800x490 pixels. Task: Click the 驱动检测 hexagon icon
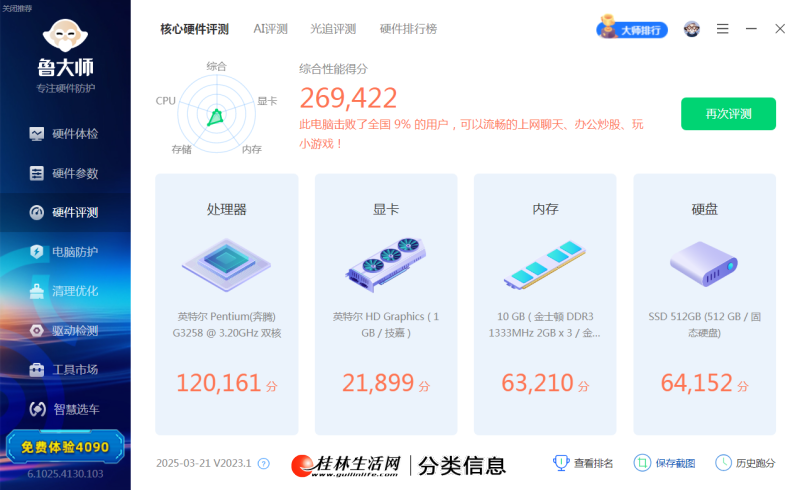pos(37,330)
